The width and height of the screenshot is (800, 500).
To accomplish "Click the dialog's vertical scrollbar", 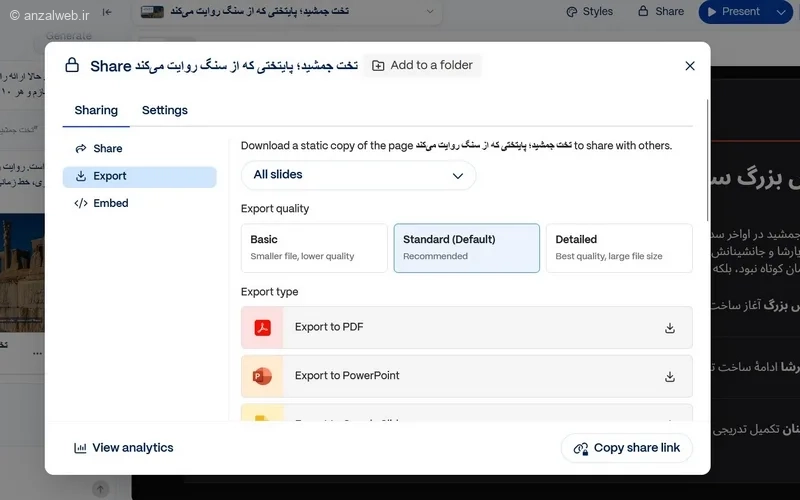I will point(707,160).
